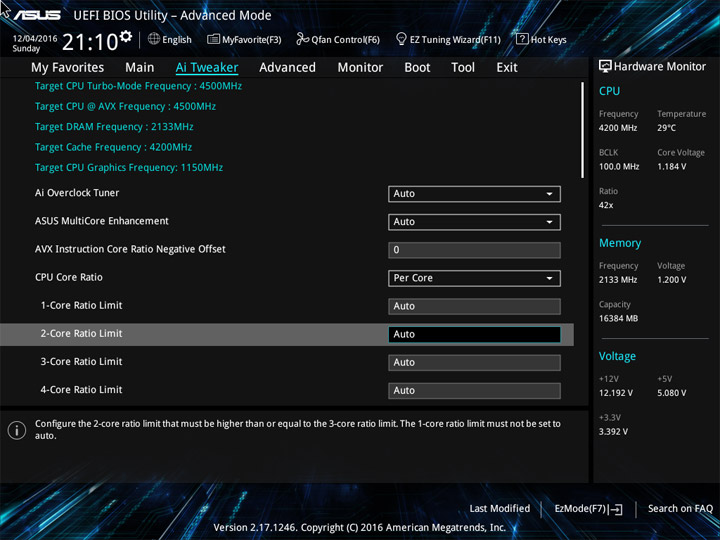
Task: Open the My Favorites tab
Action: click(68, 68)
